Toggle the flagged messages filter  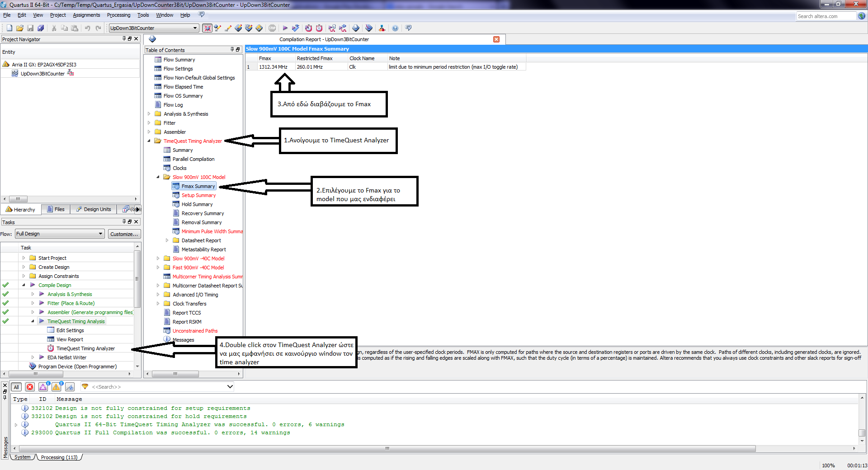coord(70,387)
